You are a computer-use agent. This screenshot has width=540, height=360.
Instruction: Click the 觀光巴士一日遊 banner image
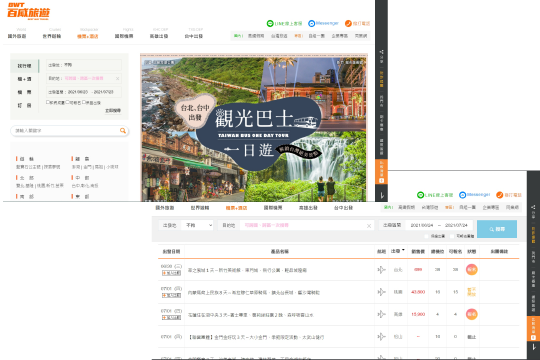tap(254, 127)
